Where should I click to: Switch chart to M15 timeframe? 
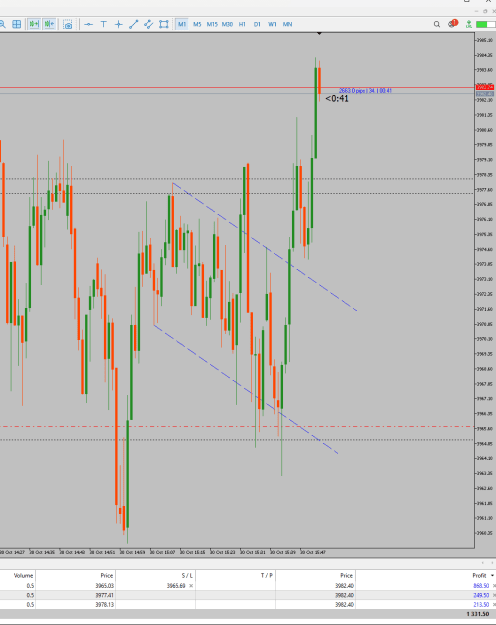[x=212, y=24]
